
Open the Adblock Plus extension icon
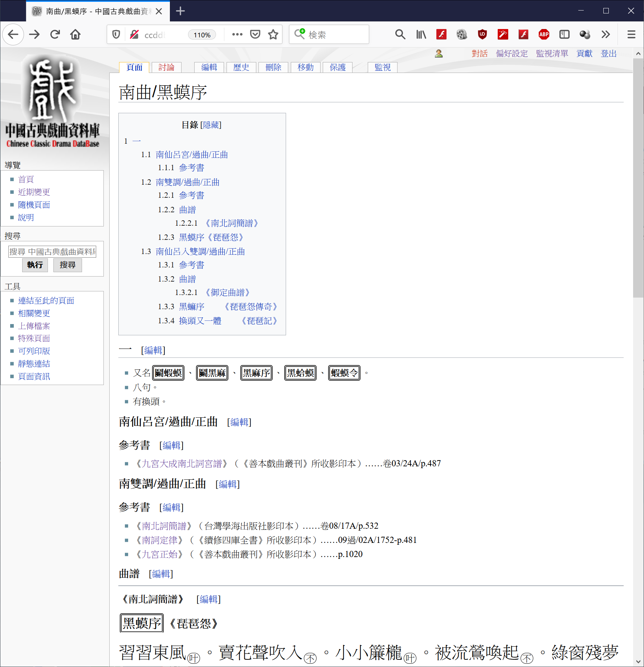[543, 34]
